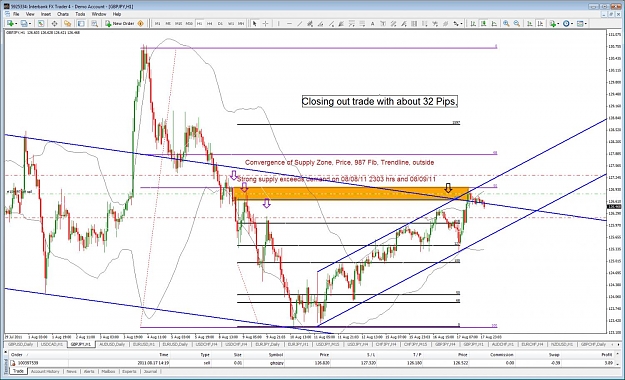The image size is (625, 380).
Task: Open the Account History terminal tab
Action: coord(45,371)
